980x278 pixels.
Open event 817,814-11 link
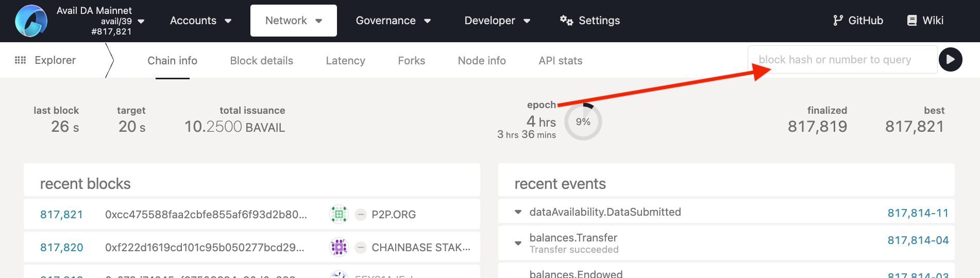coord(918,213)
